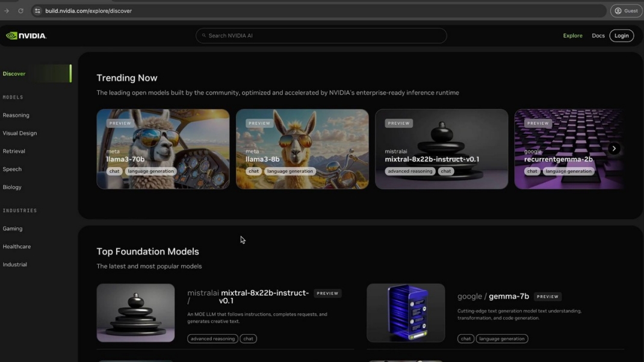644x362 pixels.
Task: Click the mixtral-8x22b-instruct-v0.1 foundation model title
Action: tap(264, 296)
